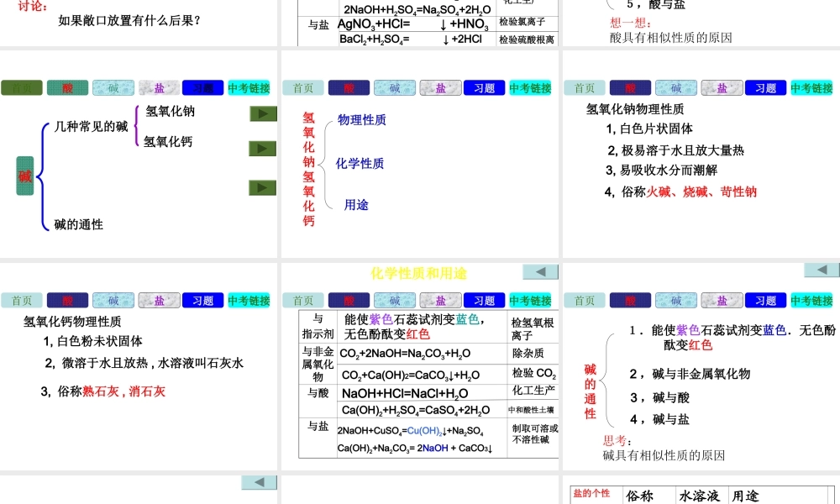Click 中考链接 on the 化学性质和用途 slide
This screenshot has width=840, height=504.
click(x=530, y=301)
